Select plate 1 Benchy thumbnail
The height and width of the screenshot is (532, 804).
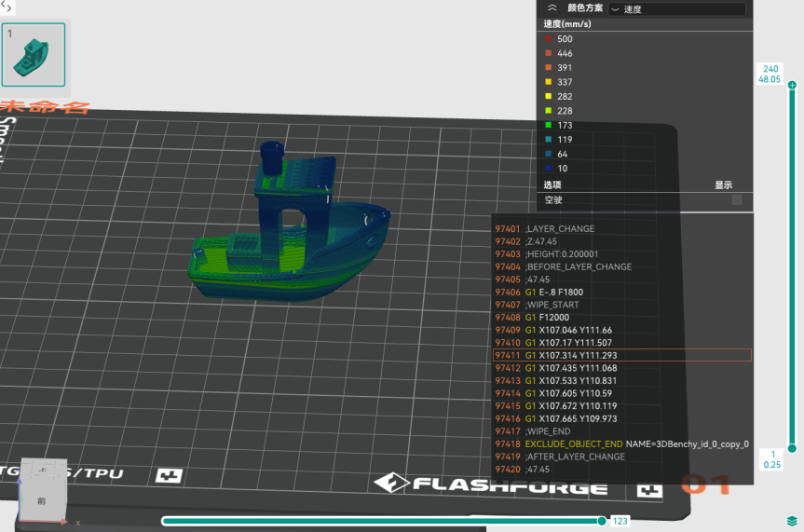point(34,54)
